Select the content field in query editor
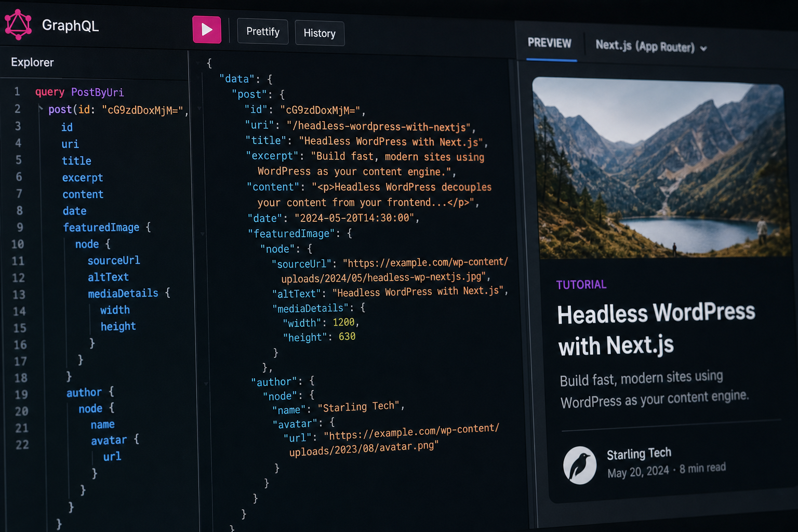Viewport: 798px width, 532px height. (83, 194)
